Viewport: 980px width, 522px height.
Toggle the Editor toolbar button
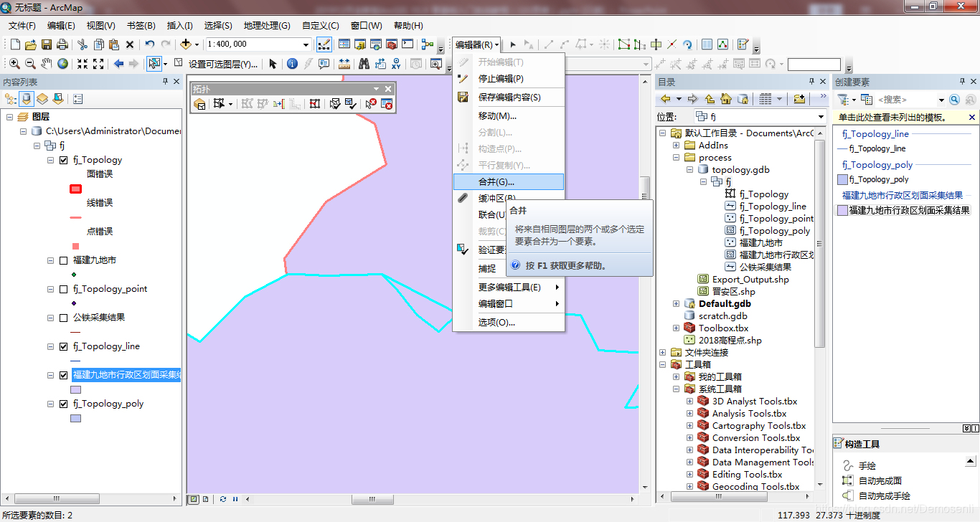click(324, 44)
